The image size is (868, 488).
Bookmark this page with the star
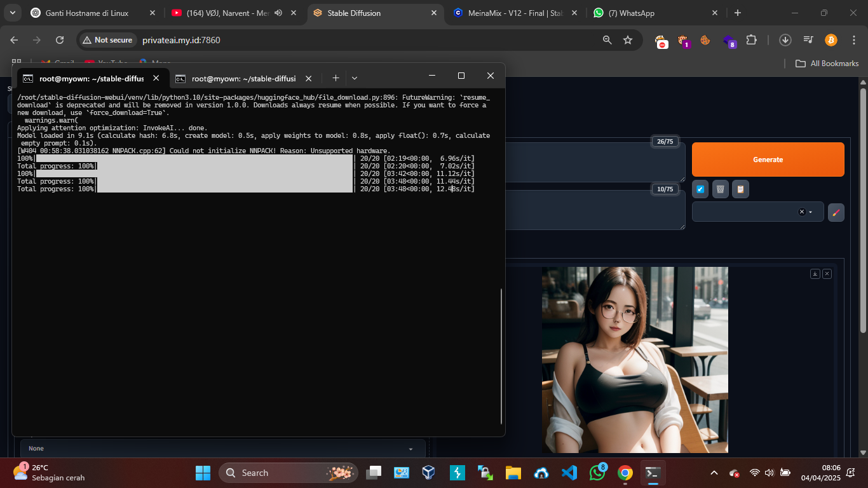pyautogui.click(x=628, y=40)
